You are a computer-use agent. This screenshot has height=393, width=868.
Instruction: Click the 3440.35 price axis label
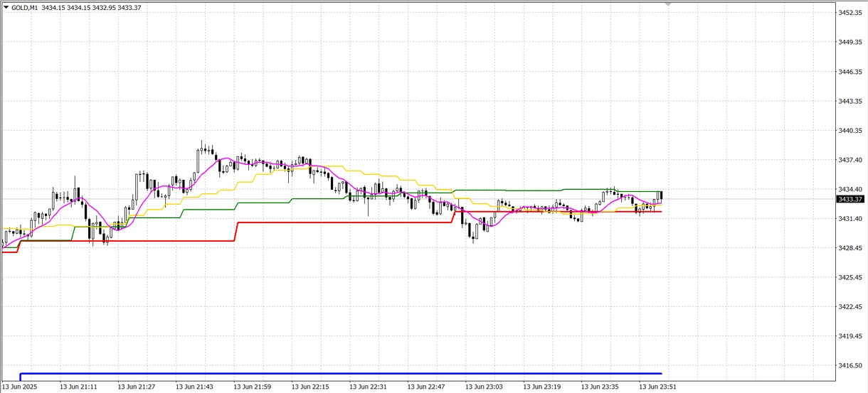850,131
